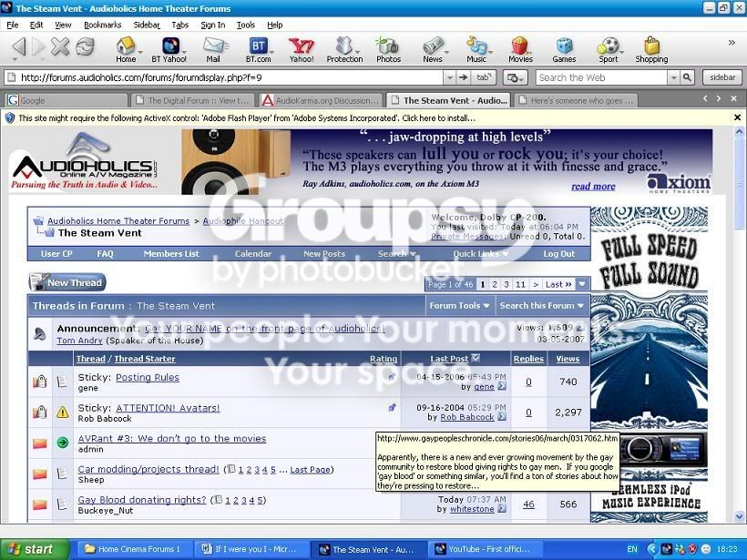747x560 pixels.
Task: Open the Quick Links dropdown
Action: pos(480,254)
